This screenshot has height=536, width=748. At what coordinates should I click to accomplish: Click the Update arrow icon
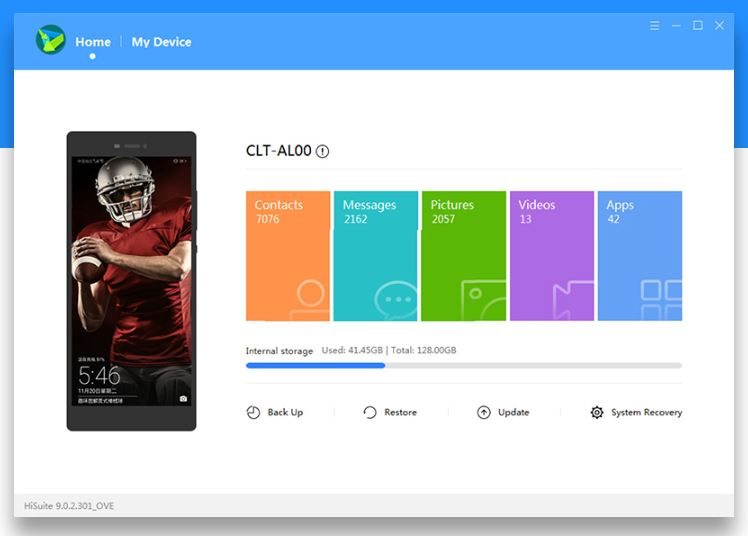coord(484,412)
